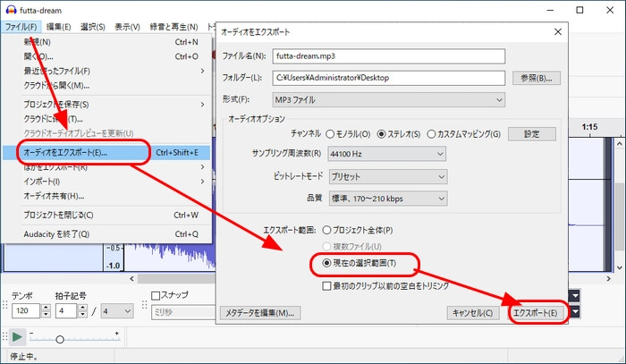Click the vertical scrollbar up arrow
626x364 pixels.
(620, 143)
